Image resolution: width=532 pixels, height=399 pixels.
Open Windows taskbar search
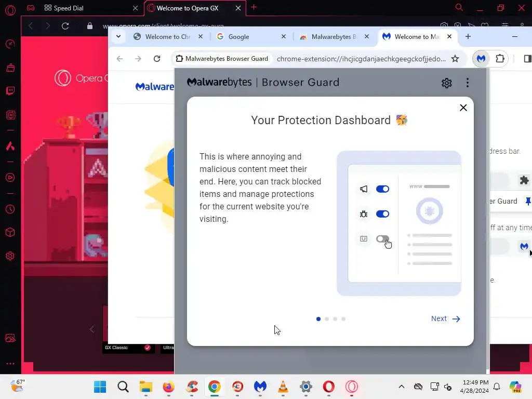click(x=123, y=387)
